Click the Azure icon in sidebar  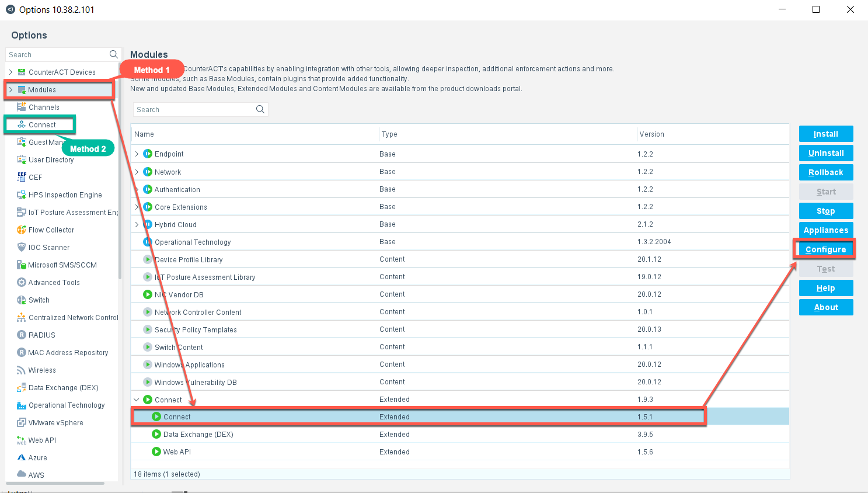(x=22, y=458)
